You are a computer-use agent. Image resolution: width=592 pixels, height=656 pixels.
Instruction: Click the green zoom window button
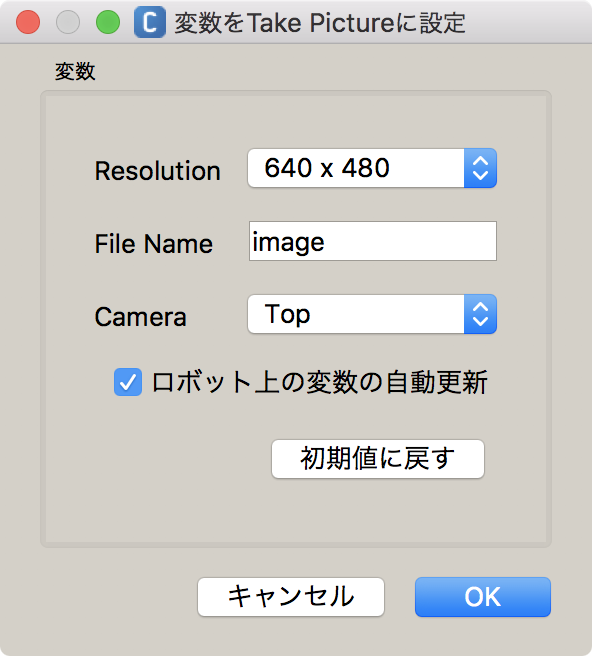click(x=108, y=22)
